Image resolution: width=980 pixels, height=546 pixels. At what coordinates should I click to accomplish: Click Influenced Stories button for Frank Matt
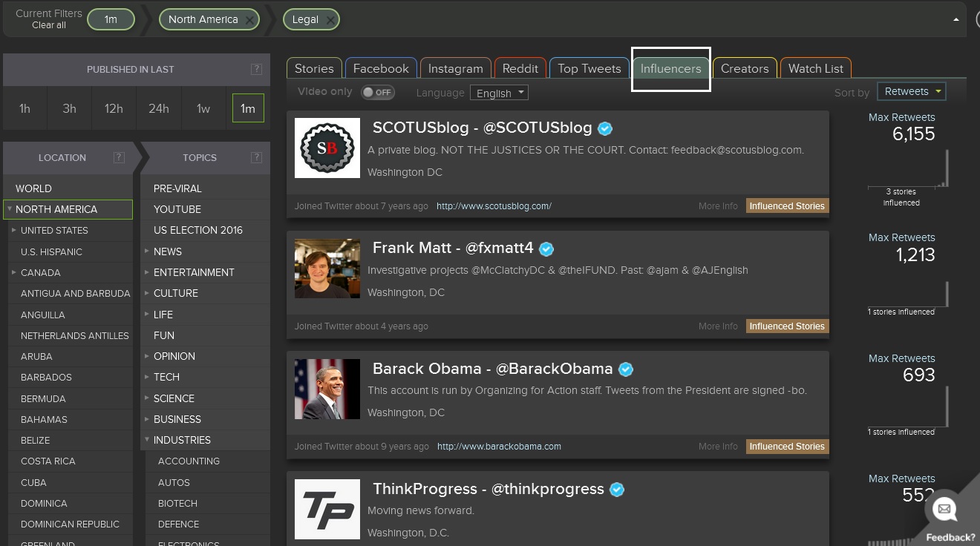click(787, 326)
